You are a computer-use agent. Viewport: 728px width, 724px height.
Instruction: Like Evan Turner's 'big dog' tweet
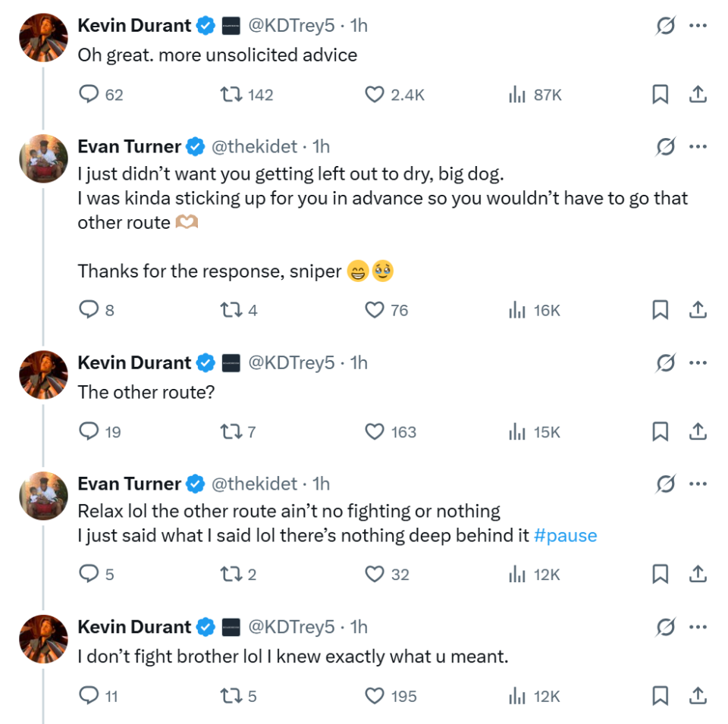[x=375, y=310]
